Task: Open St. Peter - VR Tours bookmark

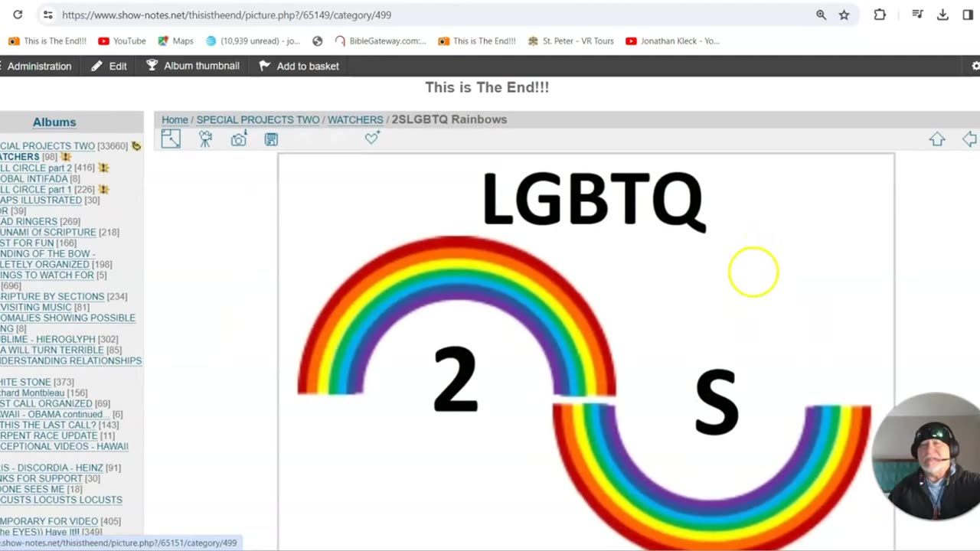Action: (571, 41)
